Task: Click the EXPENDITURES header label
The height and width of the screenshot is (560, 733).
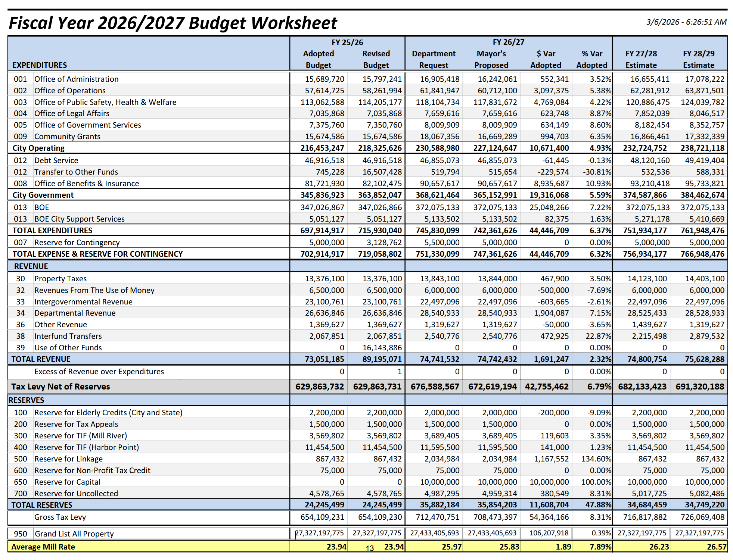Action: (40, 65)
